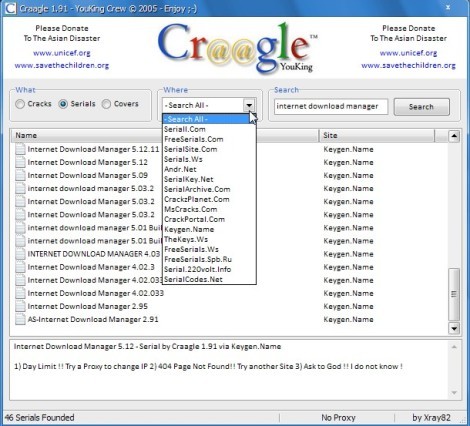This screenshot has height=426, width=470.
Task: Select 'Internet Download Manager 2.95' result
Action: click(88, 306)
